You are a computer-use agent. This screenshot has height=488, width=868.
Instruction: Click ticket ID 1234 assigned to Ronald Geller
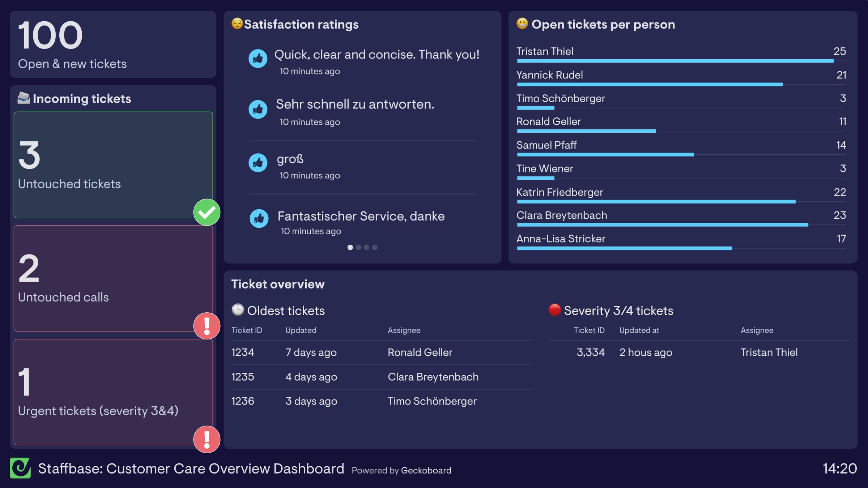coord(242,352)
